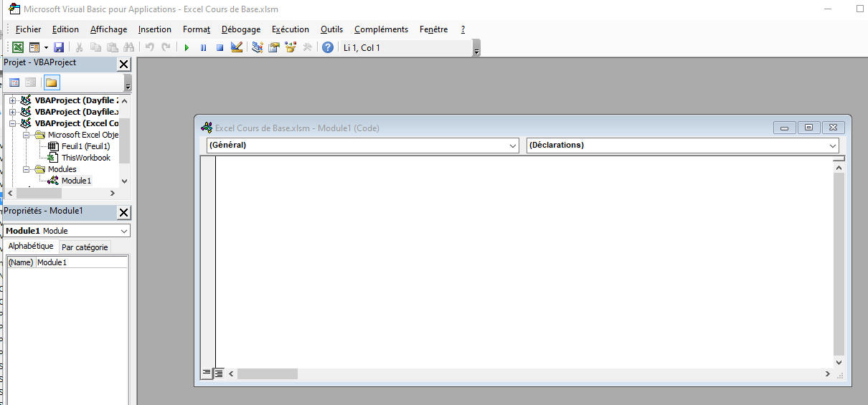Click the Redo arrow icon

[166, 47]
